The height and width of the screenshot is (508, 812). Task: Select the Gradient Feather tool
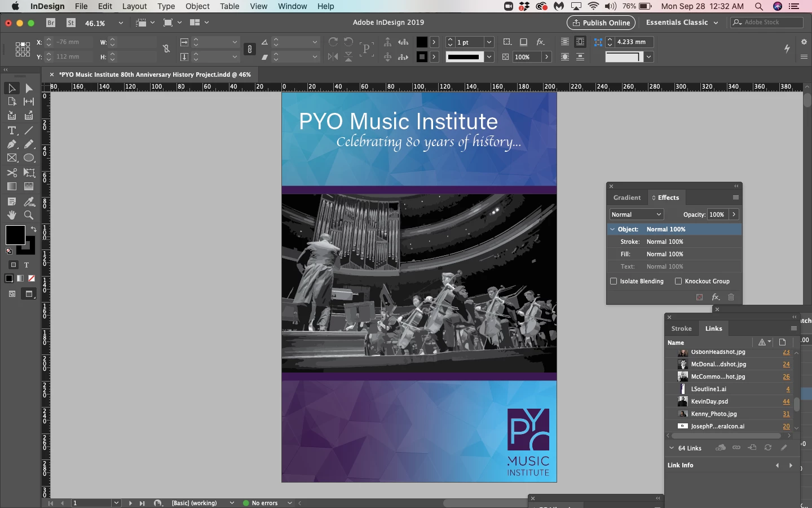[x=29, y=186]
